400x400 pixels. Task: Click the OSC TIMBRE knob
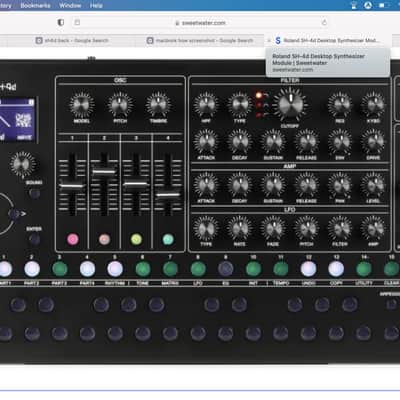pyautogui.click(x=158, y=104)
